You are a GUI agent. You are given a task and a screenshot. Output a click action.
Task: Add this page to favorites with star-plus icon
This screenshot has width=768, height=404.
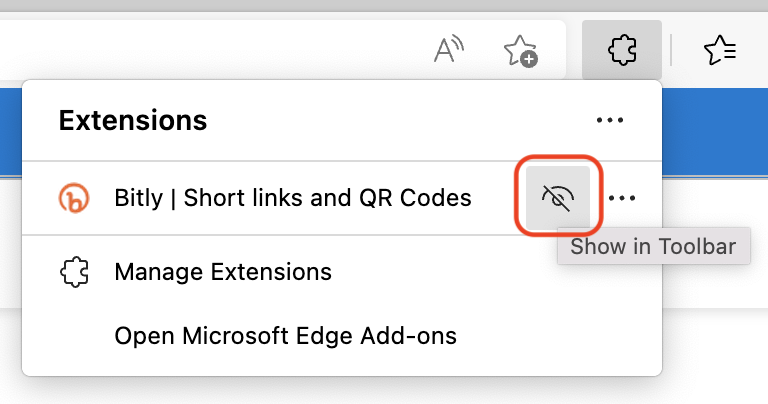(521, 50)
